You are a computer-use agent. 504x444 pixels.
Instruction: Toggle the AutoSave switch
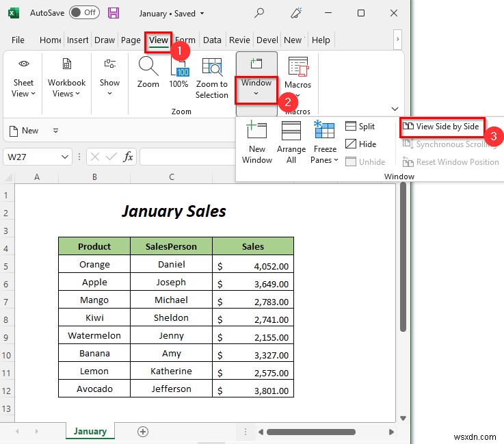coord(85,13)
